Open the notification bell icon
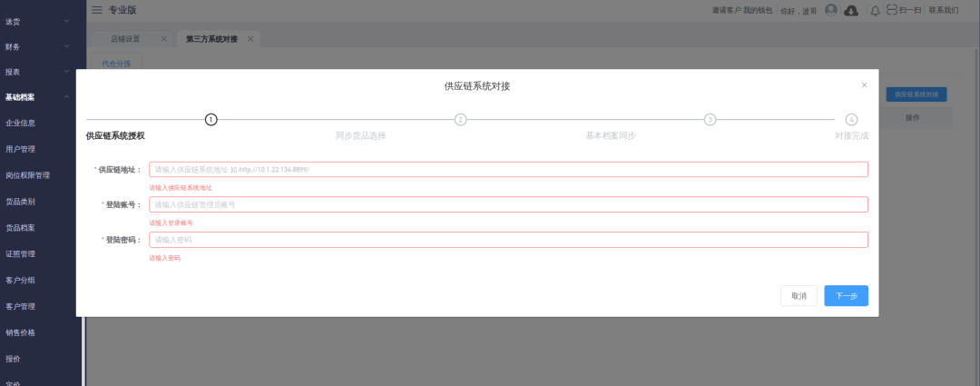The height and width of the screenshot is (386, 980). pyautogui.click(x=875, y=11)
